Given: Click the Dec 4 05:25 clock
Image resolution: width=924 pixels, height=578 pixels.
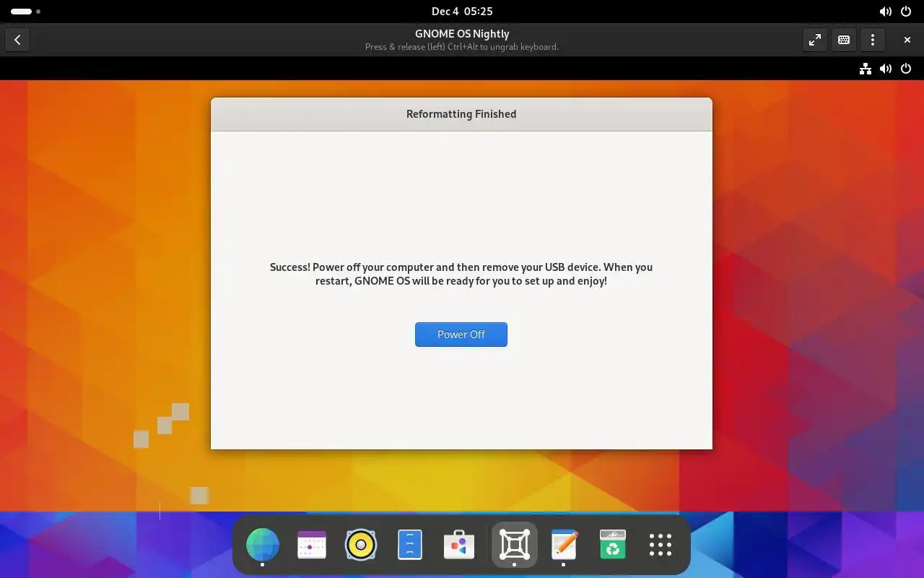Looking at the screenshot, I should [x=462, y=12].
